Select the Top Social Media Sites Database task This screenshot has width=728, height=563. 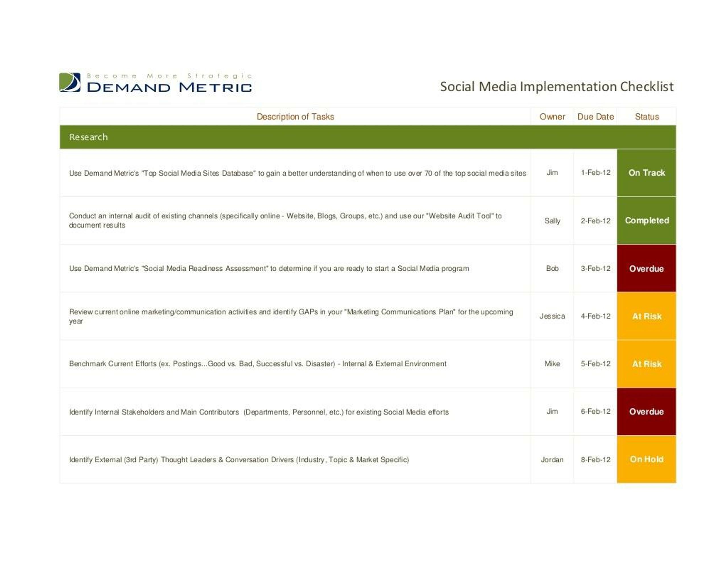click(x=297, y=173)
